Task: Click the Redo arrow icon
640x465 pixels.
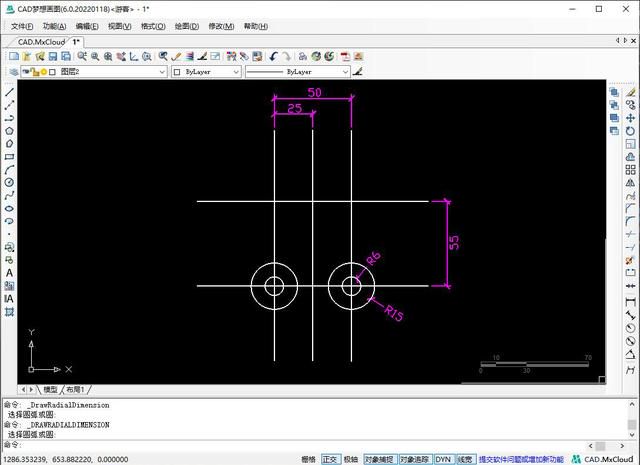Action: pos(287,56)
